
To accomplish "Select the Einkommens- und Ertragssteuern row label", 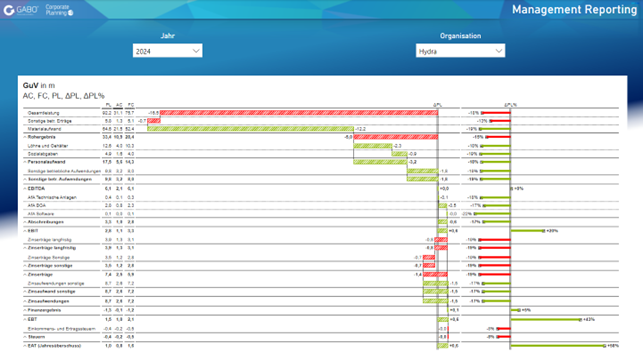I will tap(62, 329).
